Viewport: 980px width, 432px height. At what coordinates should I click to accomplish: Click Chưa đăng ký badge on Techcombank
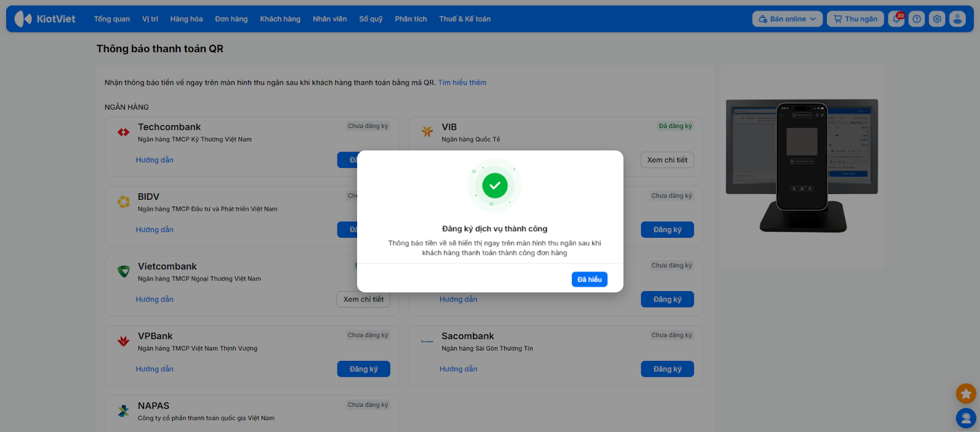pyautogui.click(x=368, y=126)
